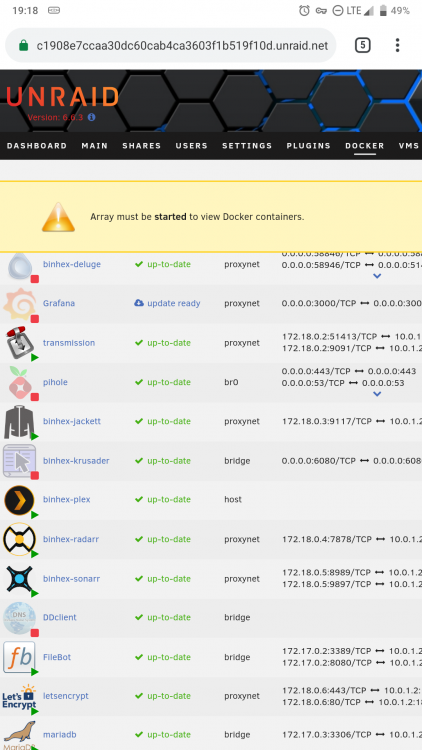Open the Chrome three-dot menu
The height and width of the screenshot is (750, 422).
[x=397, y=45]
